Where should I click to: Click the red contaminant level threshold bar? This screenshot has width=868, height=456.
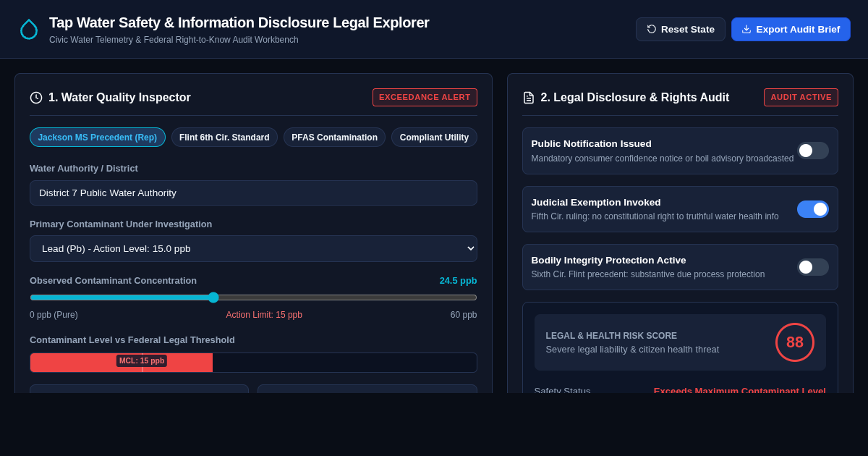coord(122,363)
